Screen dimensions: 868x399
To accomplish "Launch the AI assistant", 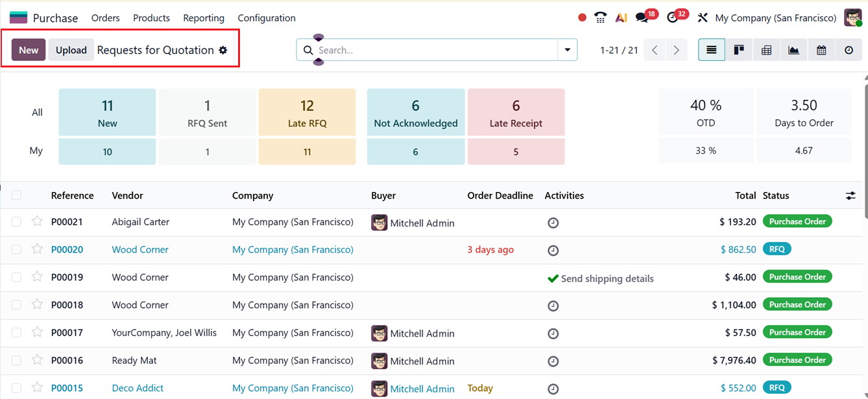I will 621,16.
